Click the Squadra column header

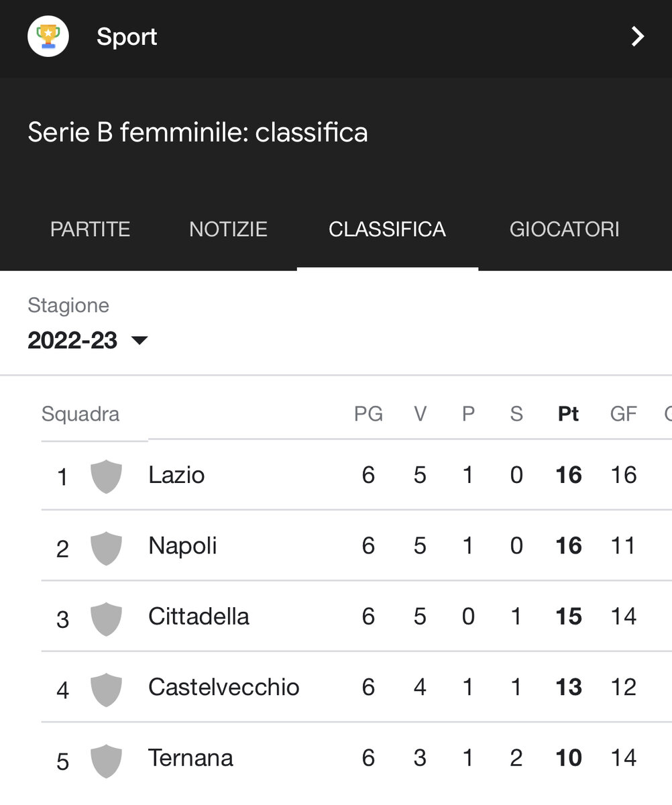click(x=80, y=414)
